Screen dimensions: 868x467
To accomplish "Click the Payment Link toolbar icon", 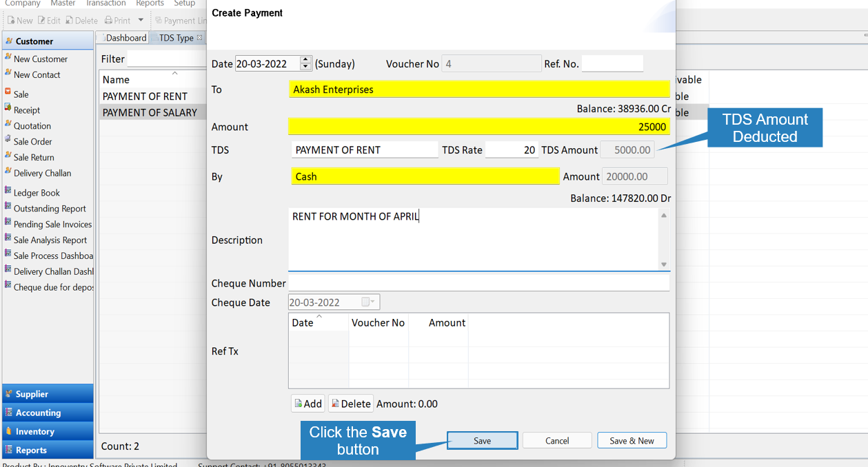I will 181,21.
